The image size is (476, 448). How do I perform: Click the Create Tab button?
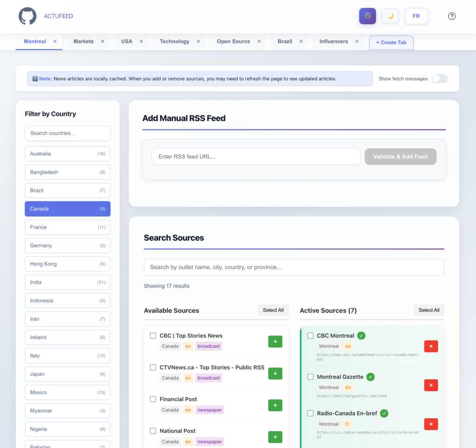point(391,42)
